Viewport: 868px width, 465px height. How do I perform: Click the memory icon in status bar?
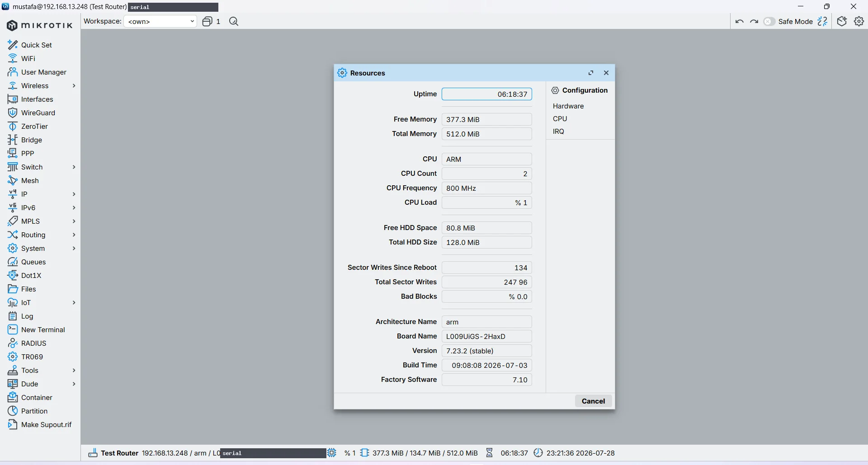[365, 453]
